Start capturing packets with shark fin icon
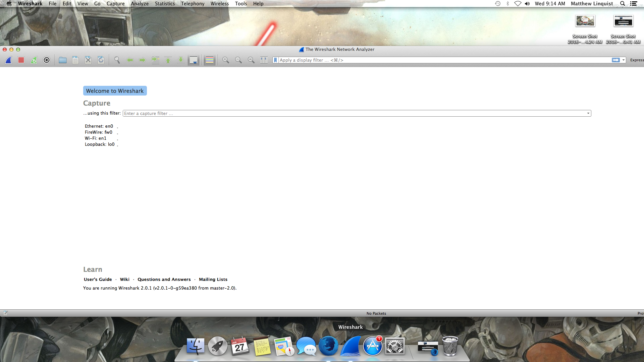The width and height of the screenshot is (644, 362). click(8, 60)
